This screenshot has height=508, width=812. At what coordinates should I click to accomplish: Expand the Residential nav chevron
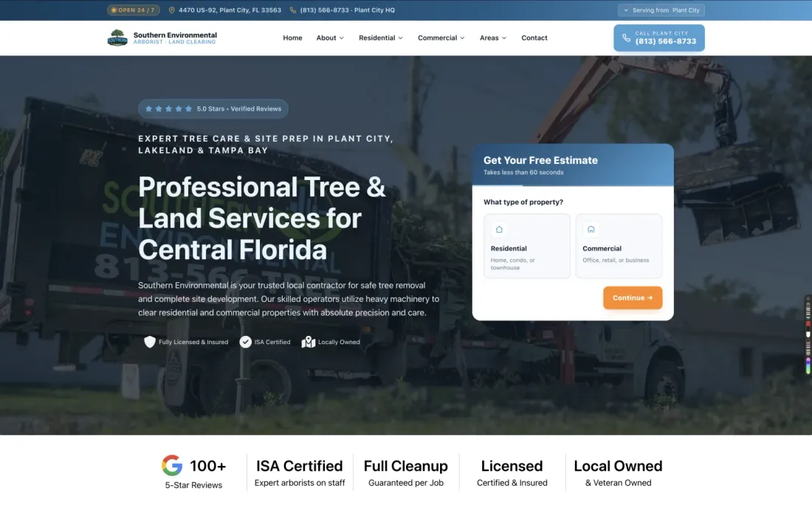tap(400, 38)
